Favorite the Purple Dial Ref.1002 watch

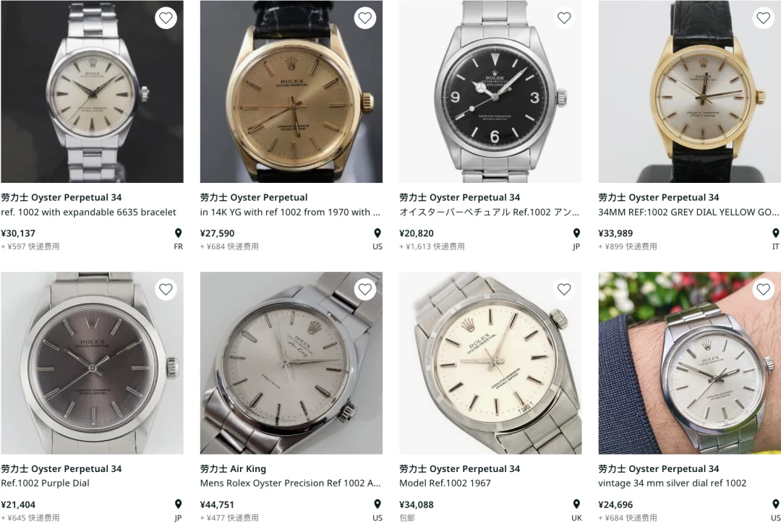(x=166, y=290)
